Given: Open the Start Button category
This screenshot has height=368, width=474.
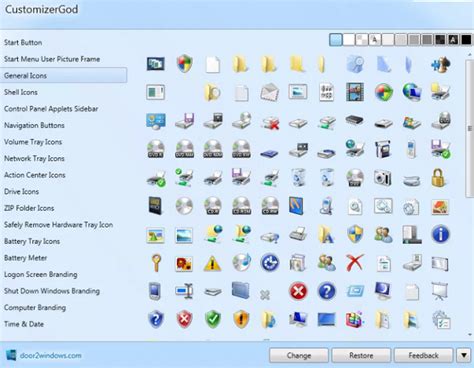Looking at the screenshot, I should (x=23, y=42).
